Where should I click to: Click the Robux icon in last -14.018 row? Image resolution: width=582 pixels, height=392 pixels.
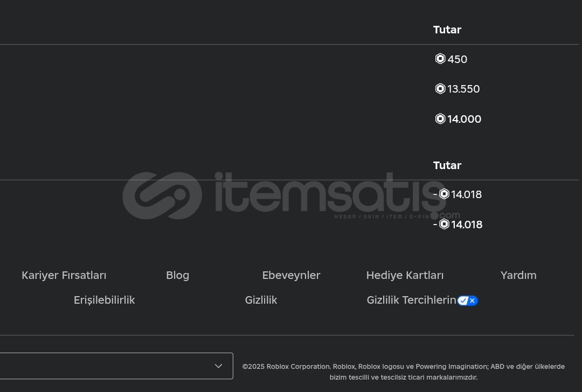click(444, 224)
